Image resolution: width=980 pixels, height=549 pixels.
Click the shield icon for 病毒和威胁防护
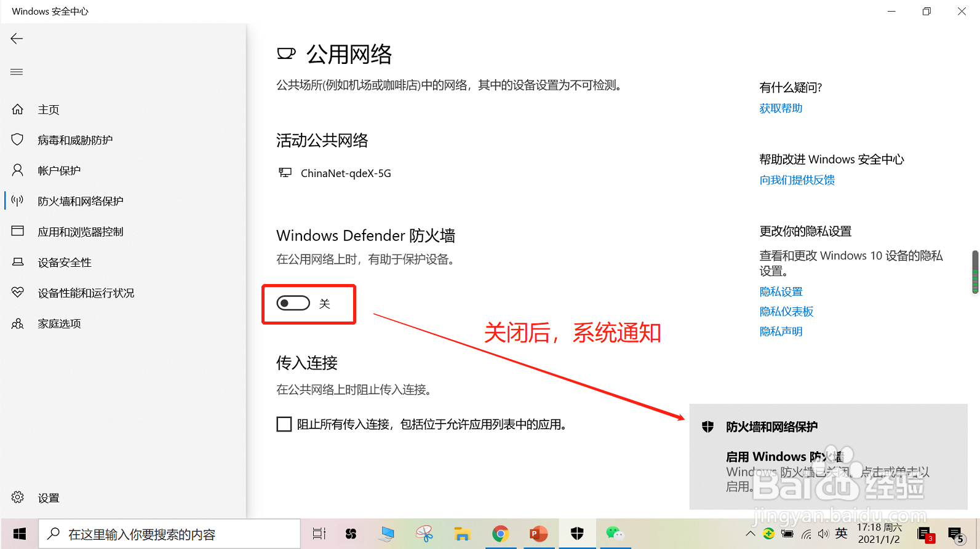click(17, 140)
